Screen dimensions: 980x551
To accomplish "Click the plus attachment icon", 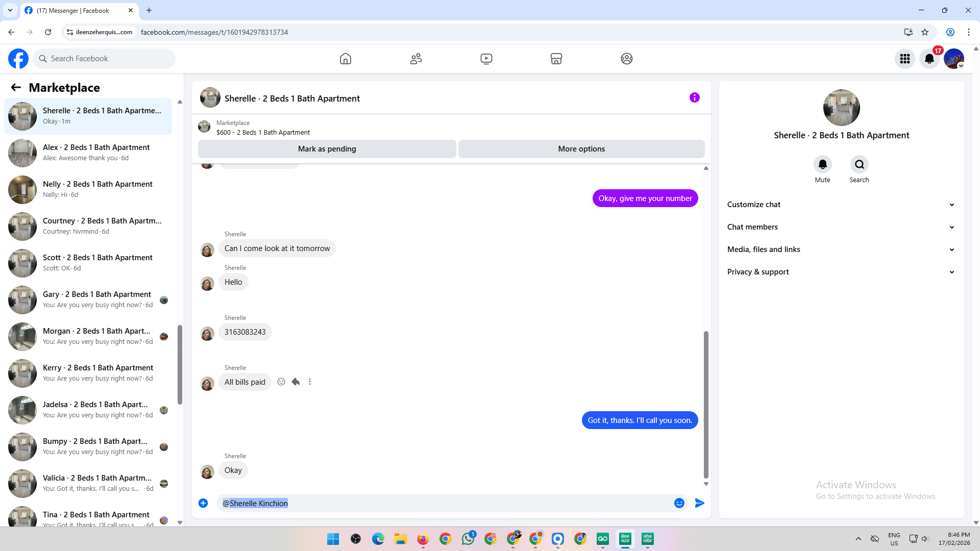I will point(203,503).
